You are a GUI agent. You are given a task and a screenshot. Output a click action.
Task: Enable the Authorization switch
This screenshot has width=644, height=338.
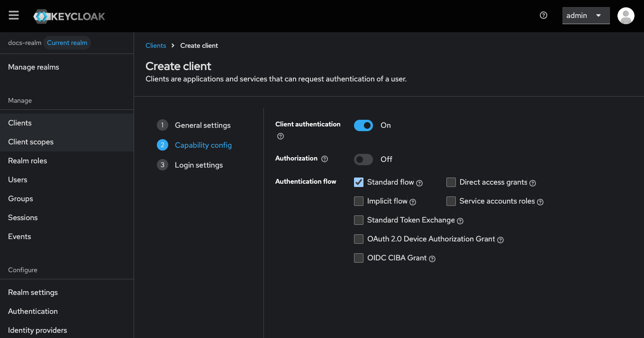coord(363,160)
